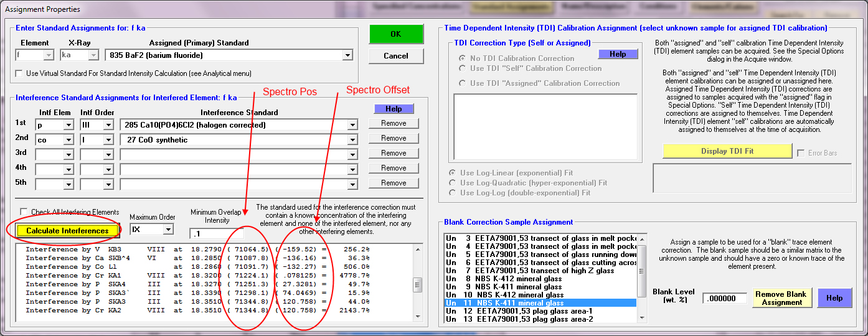Open the Assigned Primary Standard dropdown
This screenshot has width=868, height=336.
[347, 55]
